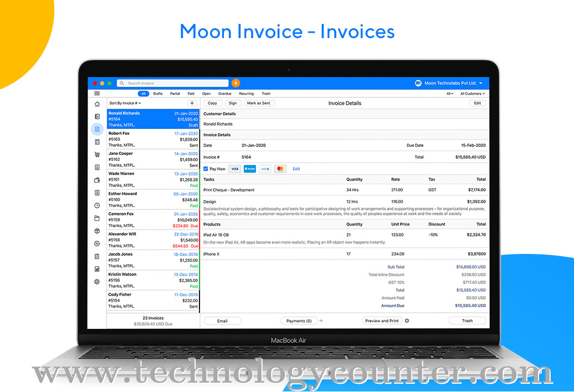Click the Mark as Sent button
The height and width of the screenshot is (392, 574).
(x=259, y=103)
